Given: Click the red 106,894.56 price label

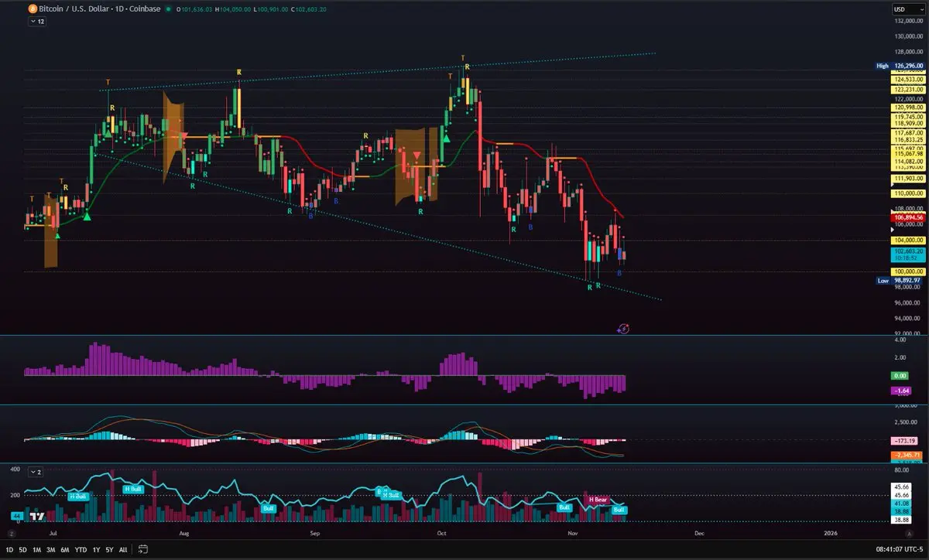Looking at the screenshot, I should pos(910,218).
